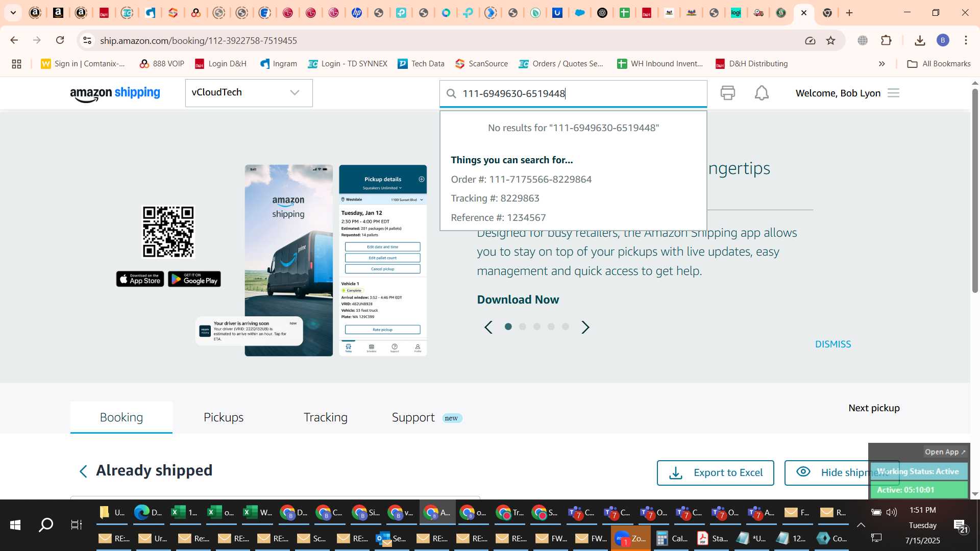Select fifth carousel dot
The height and width of the screenshot is (551, 980).
(566, 327)
